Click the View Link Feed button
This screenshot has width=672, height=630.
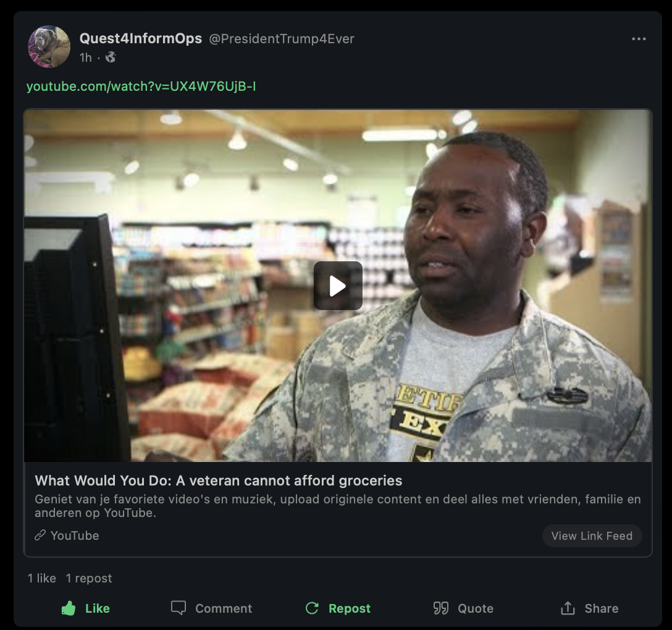[592, 535]
